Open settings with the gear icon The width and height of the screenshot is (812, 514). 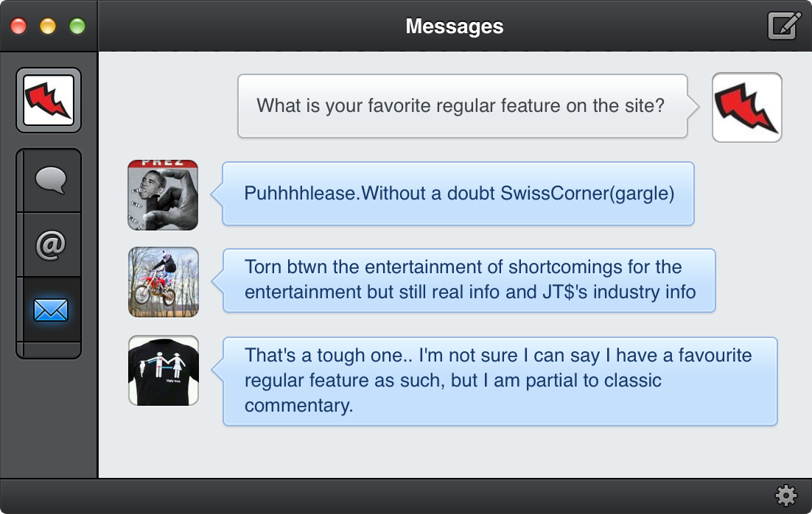pos(786,496)
